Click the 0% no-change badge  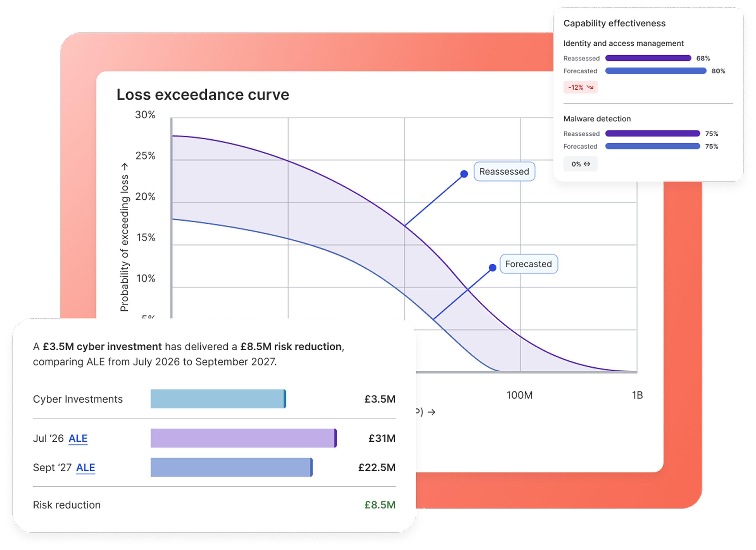580,164
